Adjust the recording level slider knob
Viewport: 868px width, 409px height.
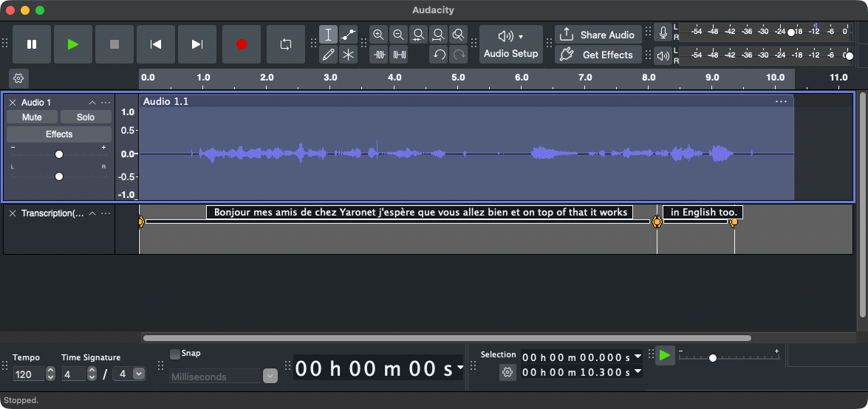click(x=791, y=32)
